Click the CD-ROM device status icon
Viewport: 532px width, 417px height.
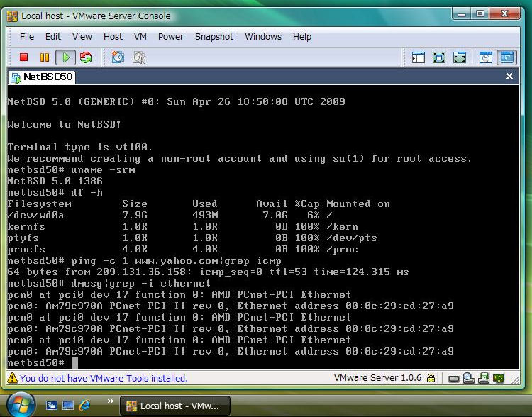click(469, 378)
